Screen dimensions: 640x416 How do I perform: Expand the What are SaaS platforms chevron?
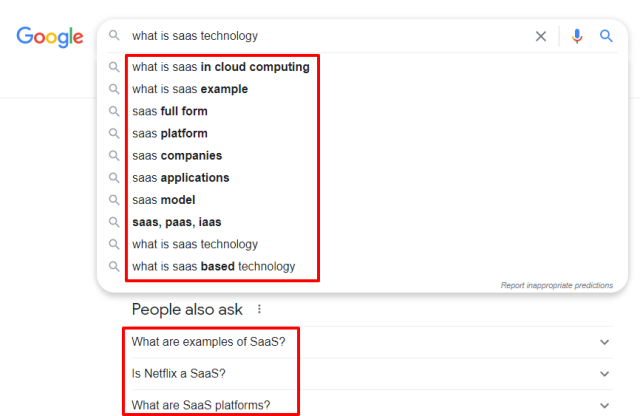tap(604, 405)
